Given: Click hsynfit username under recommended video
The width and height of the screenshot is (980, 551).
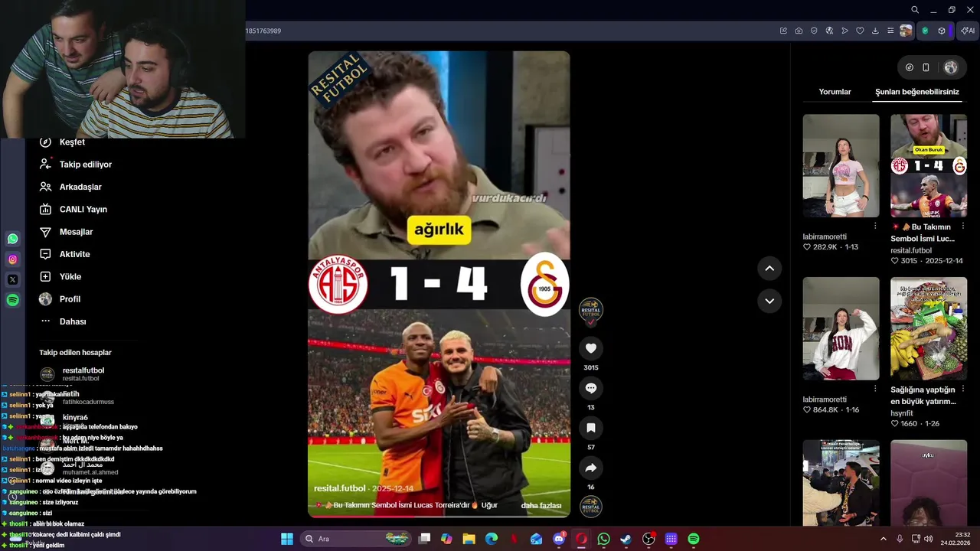Looking at the screenshot, I should (x=903, y=413).
